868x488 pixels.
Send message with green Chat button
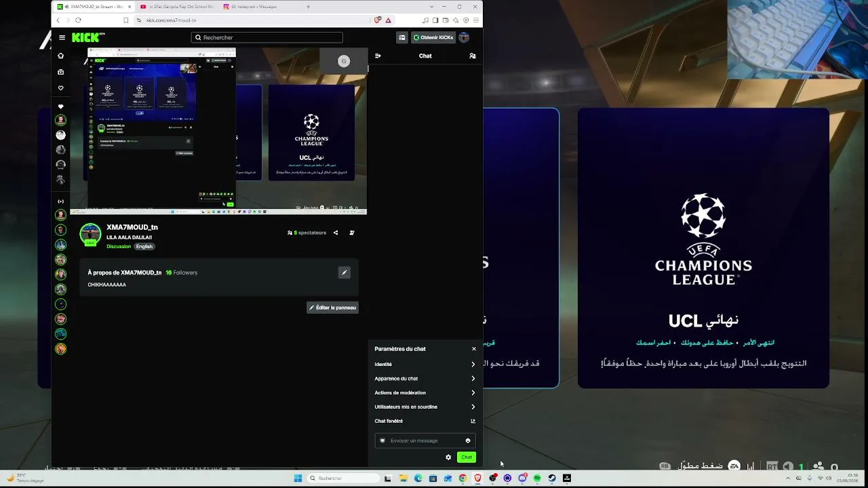coord(467,457)
